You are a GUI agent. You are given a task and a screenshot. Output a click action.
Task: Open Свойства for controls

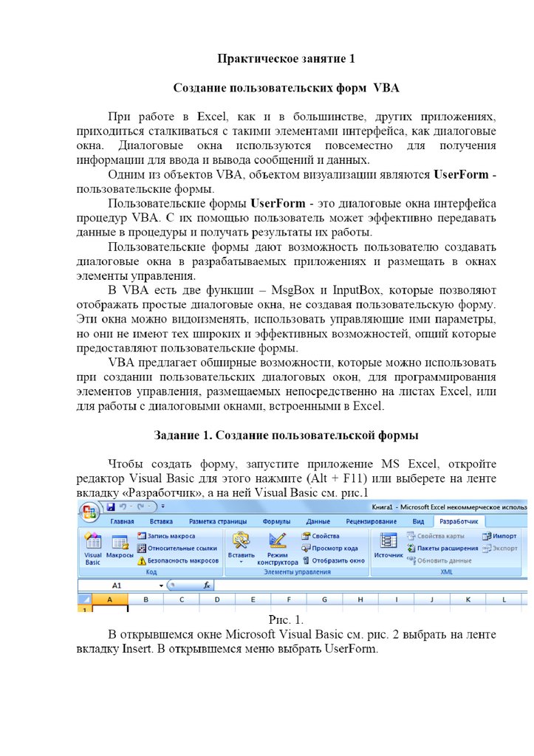321,536
